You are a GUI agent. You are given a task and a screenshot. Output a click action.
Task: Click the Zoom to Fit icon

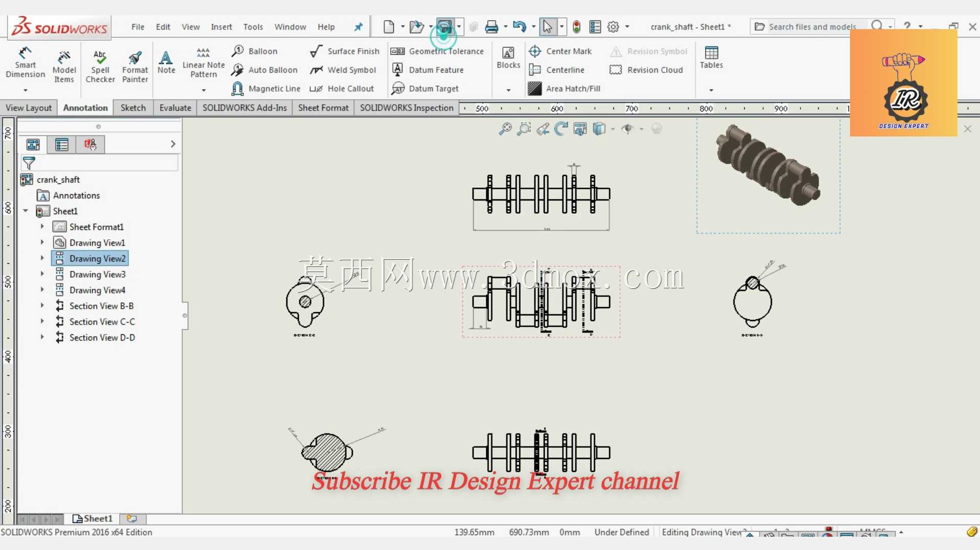coord(505,129)
